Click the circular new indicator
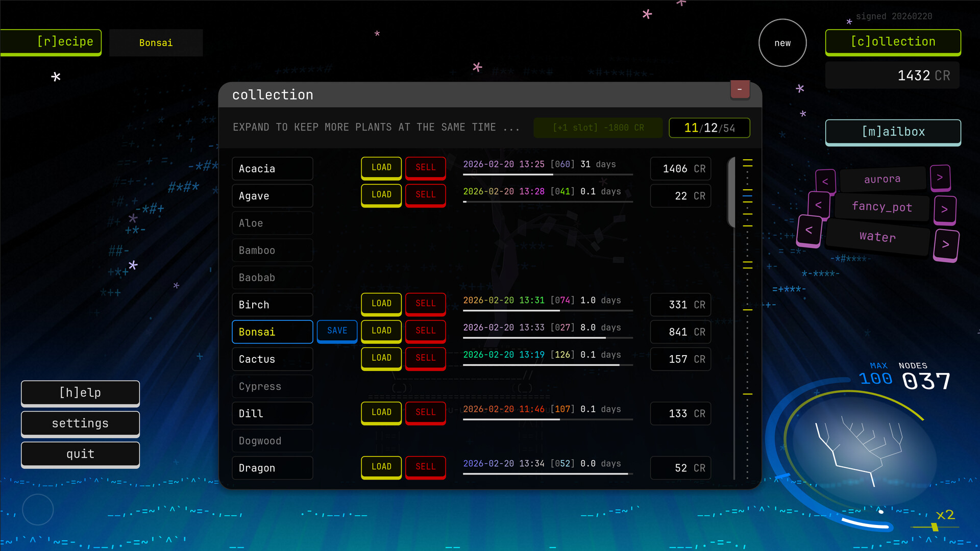The image size is (980, 551). [782, 43]
